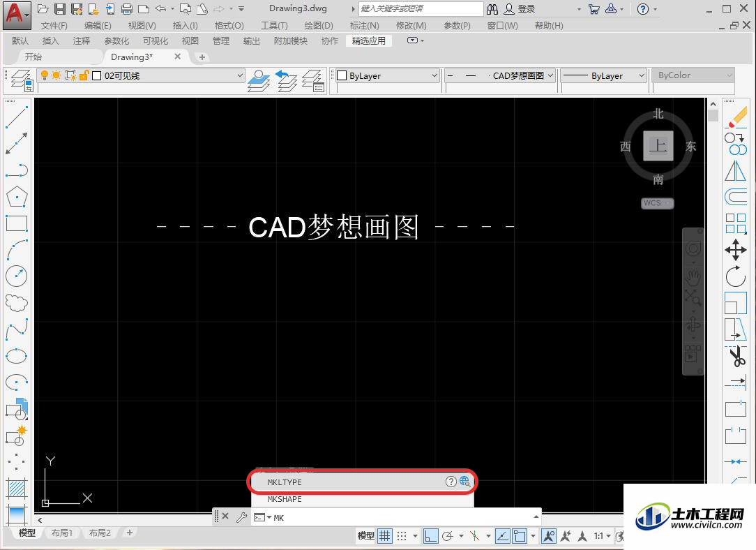The image size is (756, 550).
Task: Click the ByLayer object color swatch
Action: coord(342,75)
